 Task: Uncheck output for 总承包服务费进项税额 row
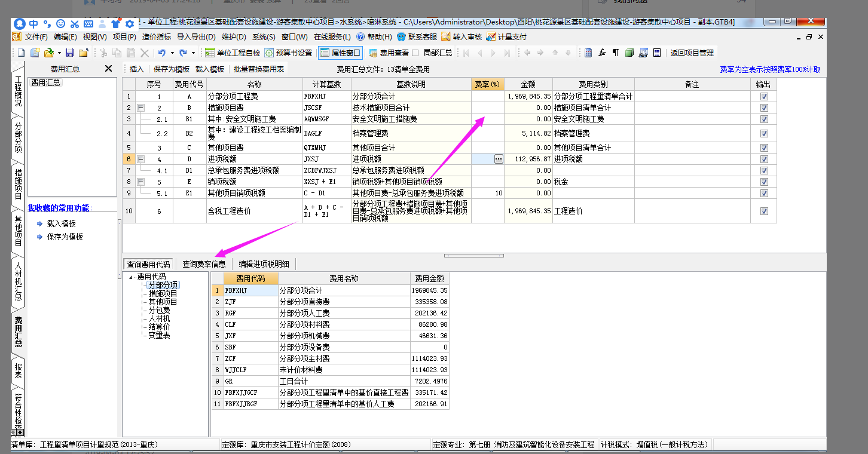point(764,170)
